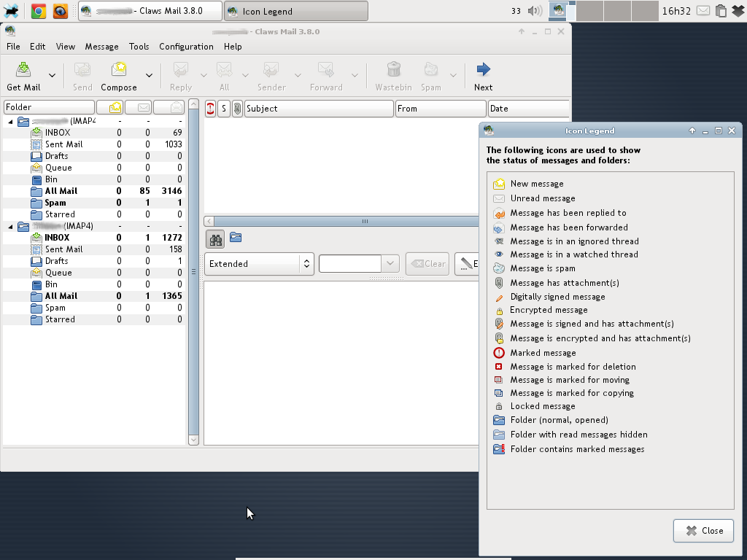Open the Reply dropdown arrow

204,75
